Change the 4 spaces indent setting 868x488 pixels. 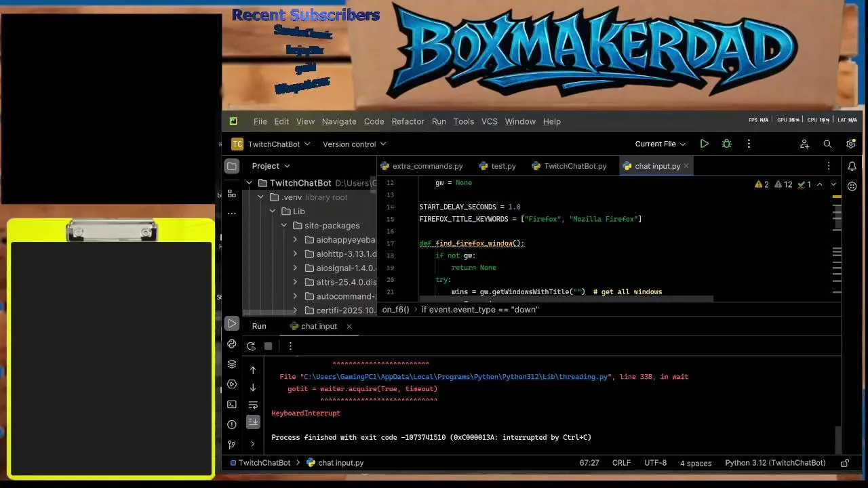point(696,463)
